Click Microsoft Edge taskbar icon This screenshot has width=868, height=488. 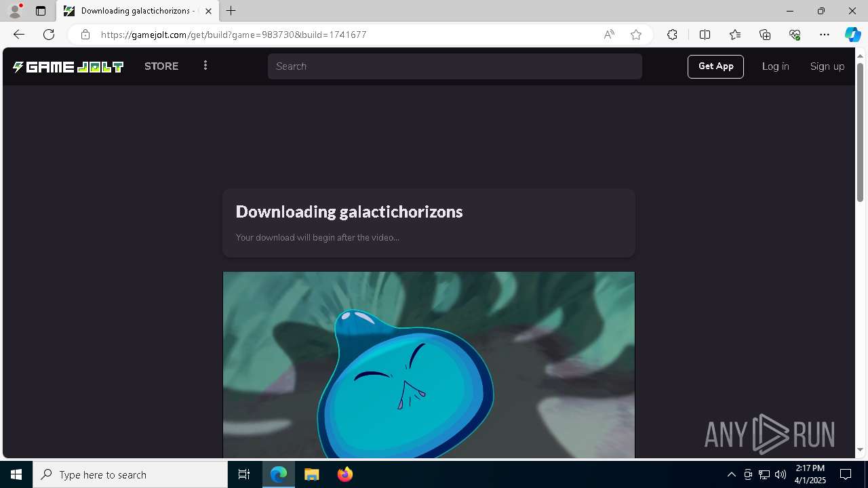(279, 474)
